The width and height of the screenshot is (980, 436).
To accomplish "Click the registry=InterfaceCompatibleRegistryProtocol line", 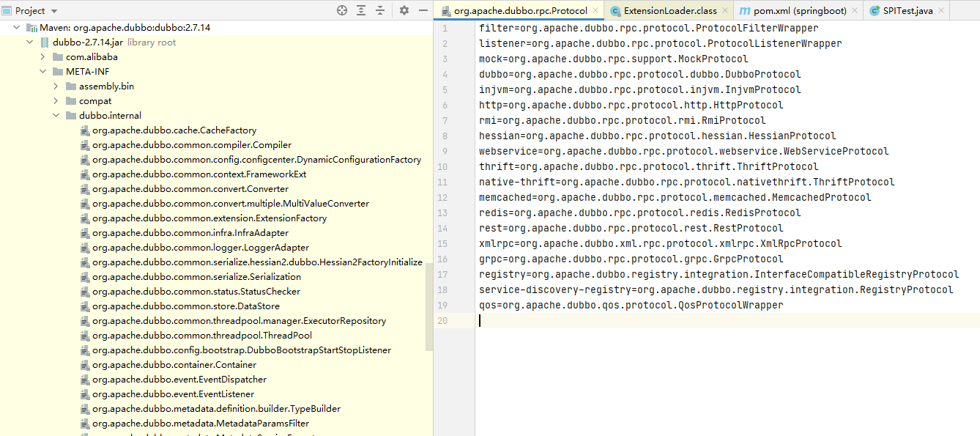I will coord(719,274).
